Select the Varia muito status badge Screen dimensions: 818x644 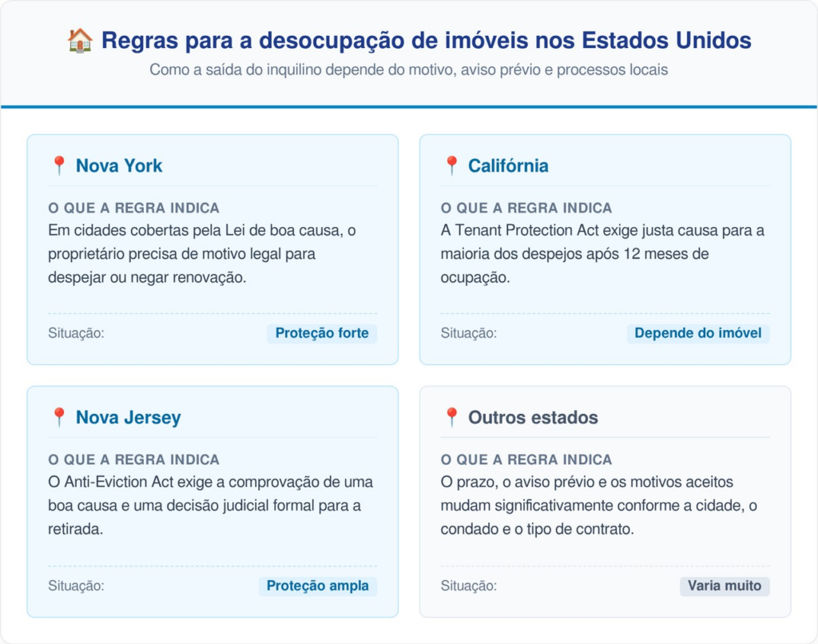724,586
